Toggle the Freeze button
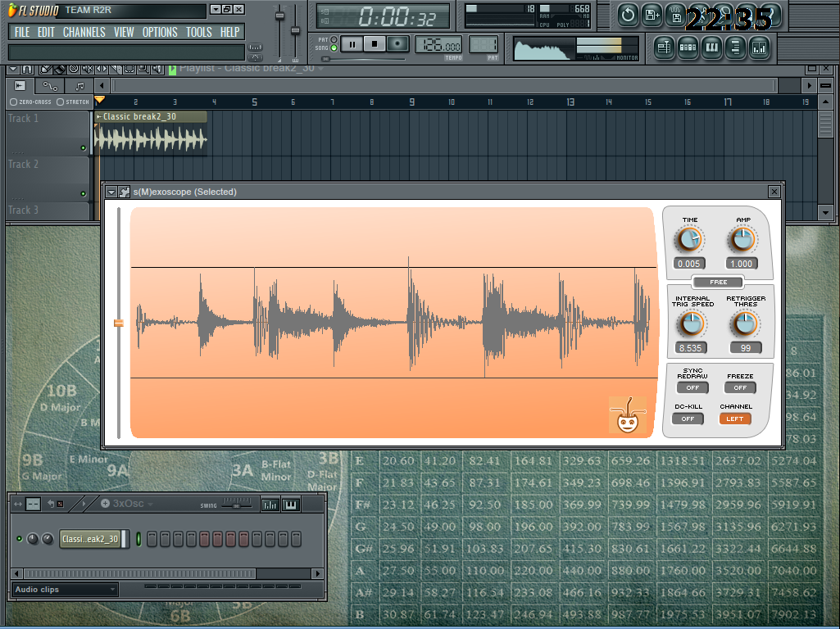 (740, 387)
